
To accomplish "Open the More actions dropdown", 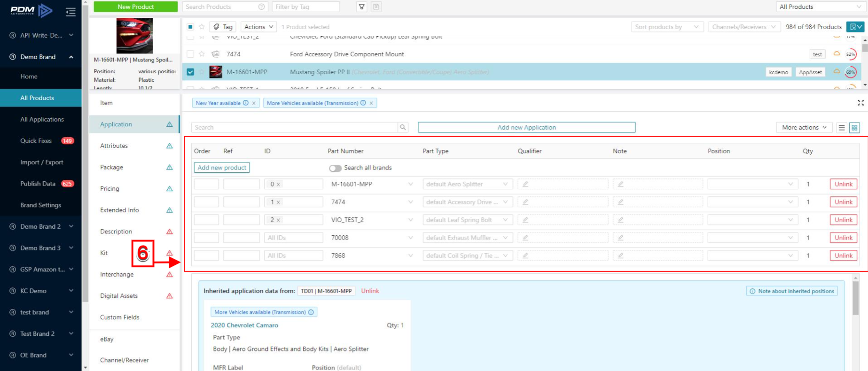I will pos(804,127).
